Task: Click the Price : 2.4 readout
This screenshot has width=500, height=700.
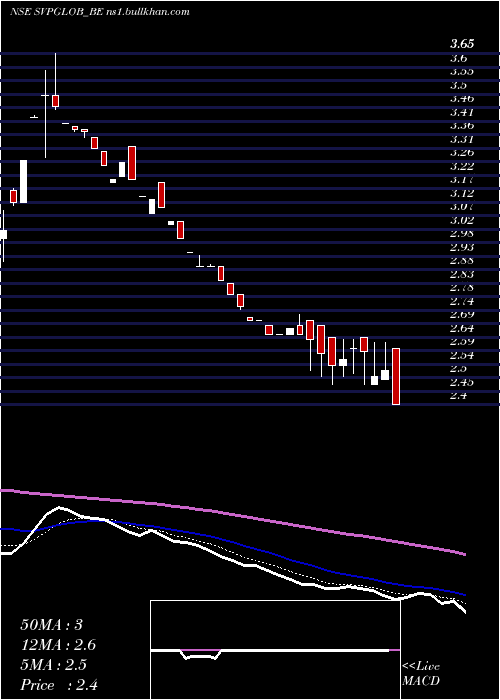Action: pyautogui.click(x=59, y=685)
